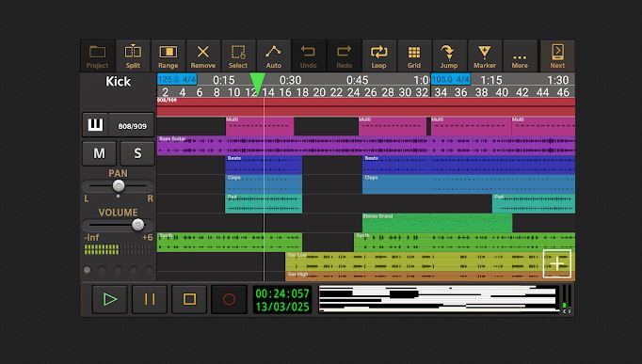Adjust the VOLUME slider knob
Screen dimensions: 642x364
tap(138, 225)
